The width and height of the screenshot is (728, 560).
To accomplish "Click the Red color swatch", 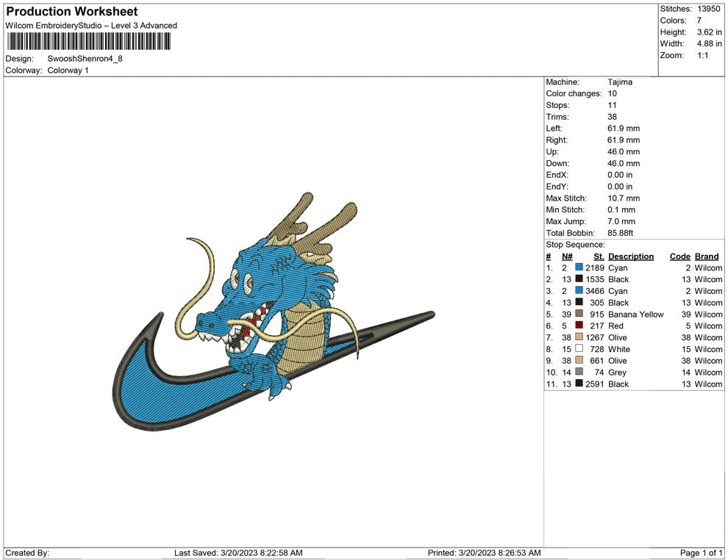I will tap(579, 326).
